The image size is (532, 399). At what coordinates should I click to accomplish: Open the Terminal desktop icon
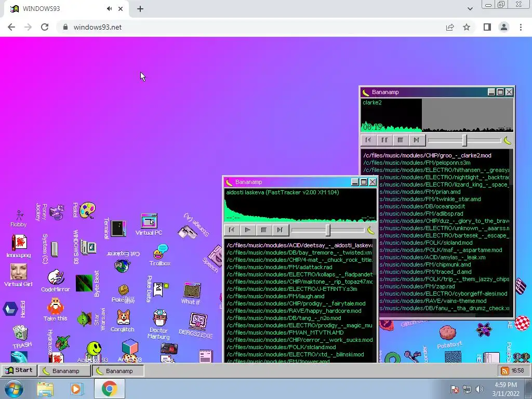pyautogui.click(x=118, y=228)
